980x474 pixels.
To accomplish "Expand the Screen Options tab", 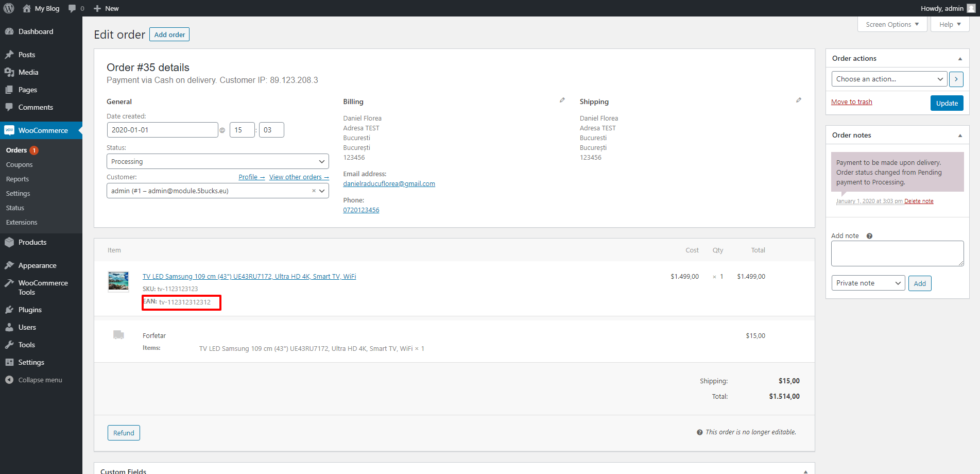I will click(892, 25).
